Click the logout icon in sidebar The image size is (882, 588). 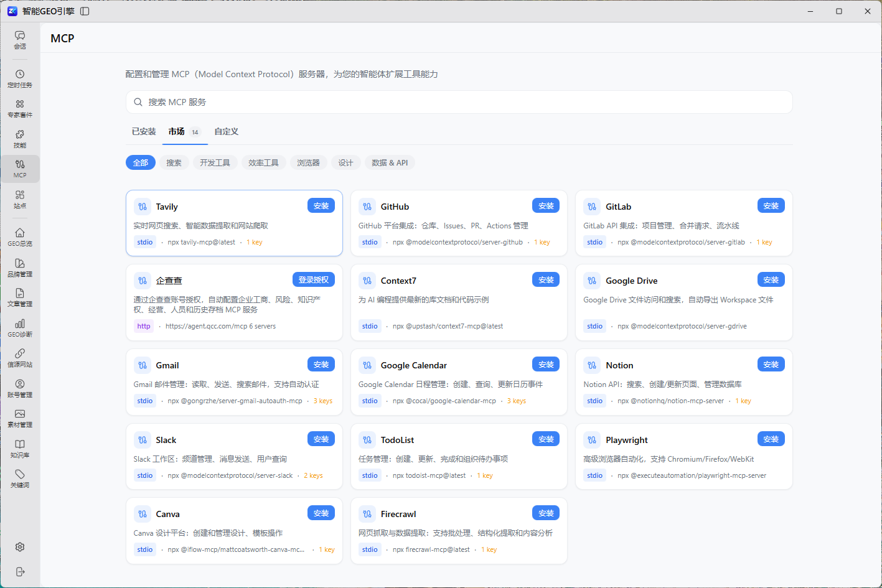[20, 572]
